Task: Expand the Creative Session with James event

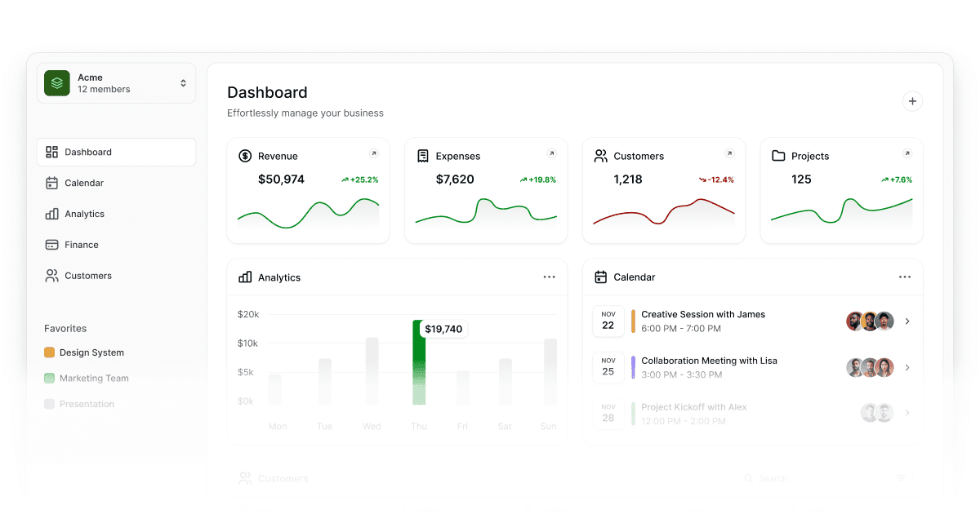Action: [x=907, y=321]
